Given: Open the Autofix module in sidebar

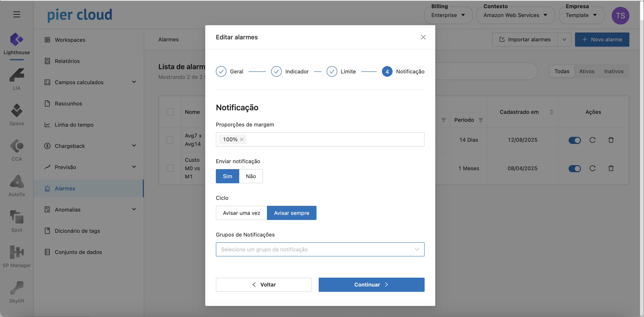Looking at the screenshot, I should (x=17, y=182).
